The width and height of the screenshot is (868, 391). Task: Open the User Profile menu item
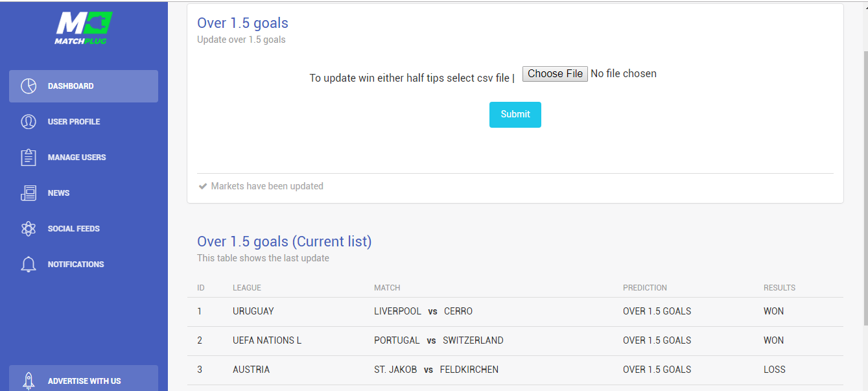[84, 122]
